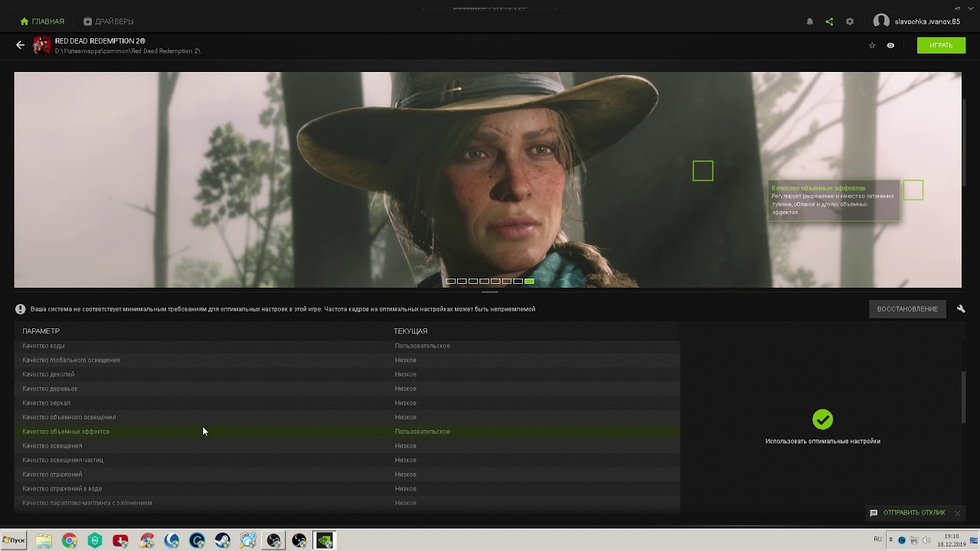980x551 pixels.
Task: Open the notifications bell
Action: point(809,21)
